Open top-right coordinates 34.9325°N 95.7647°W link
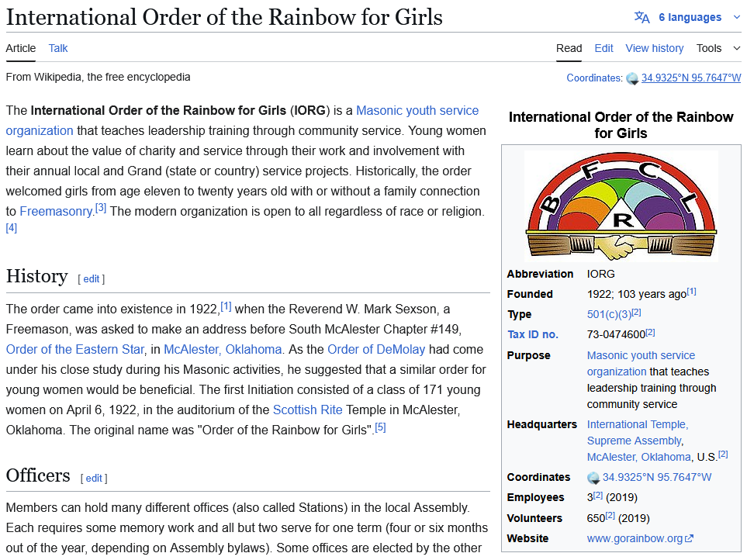The height and width of the screenshot is (560, 747). pos(691,78)
